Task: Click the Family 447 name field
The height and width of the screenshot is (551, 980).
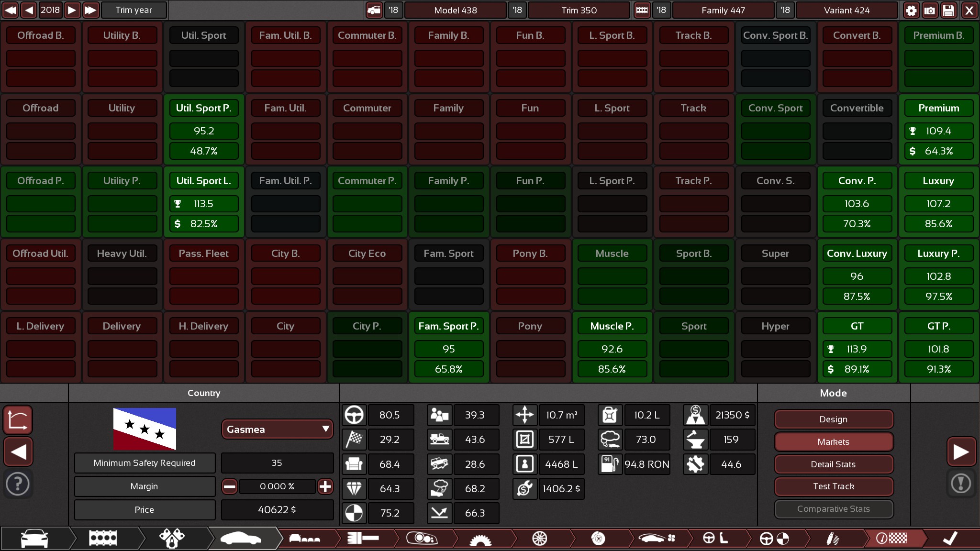Action: coord(724,10)
